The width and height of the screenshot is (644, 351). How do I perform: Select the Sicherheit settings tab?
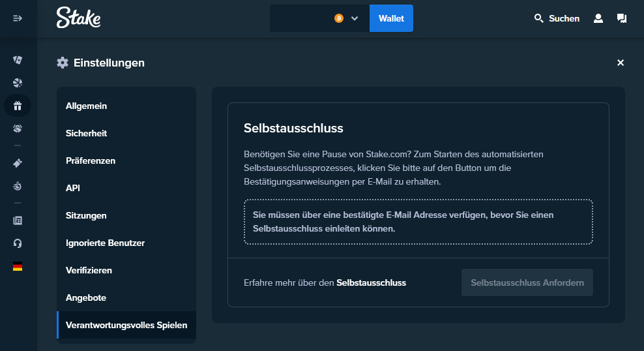[126, 133]
